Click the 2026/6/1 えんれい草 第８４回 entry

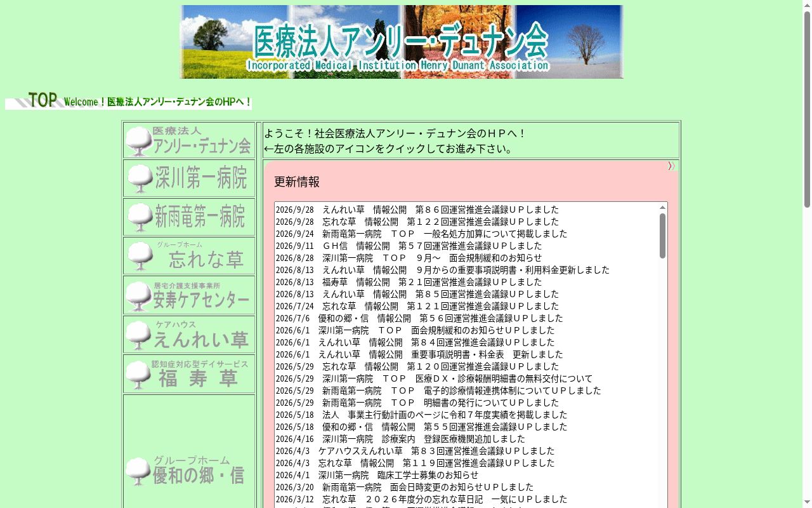416,342
